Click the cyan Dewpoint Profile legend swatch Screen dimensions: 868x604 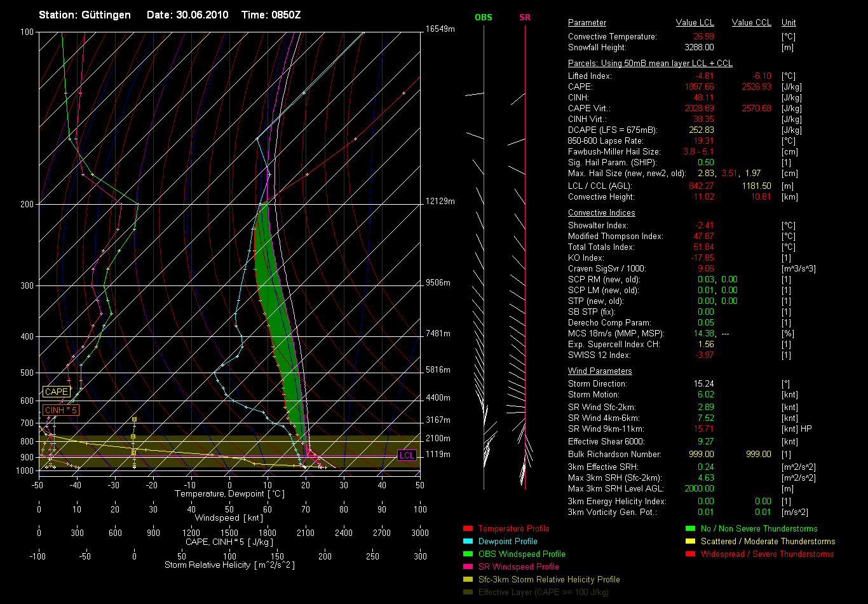tap(468, 541)
